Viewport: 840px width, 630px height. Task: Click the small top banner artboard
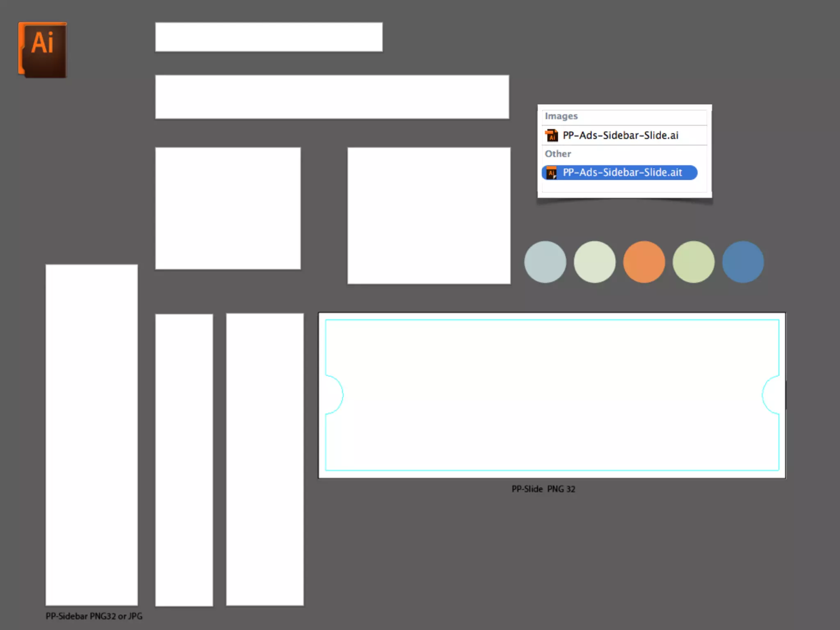click(269, 37)
